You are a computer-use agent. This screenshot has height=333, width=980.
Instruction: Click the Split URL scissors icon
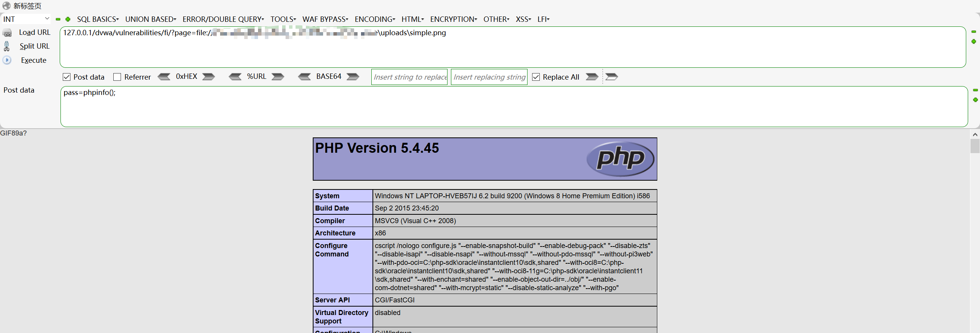(x=7, y=46)
